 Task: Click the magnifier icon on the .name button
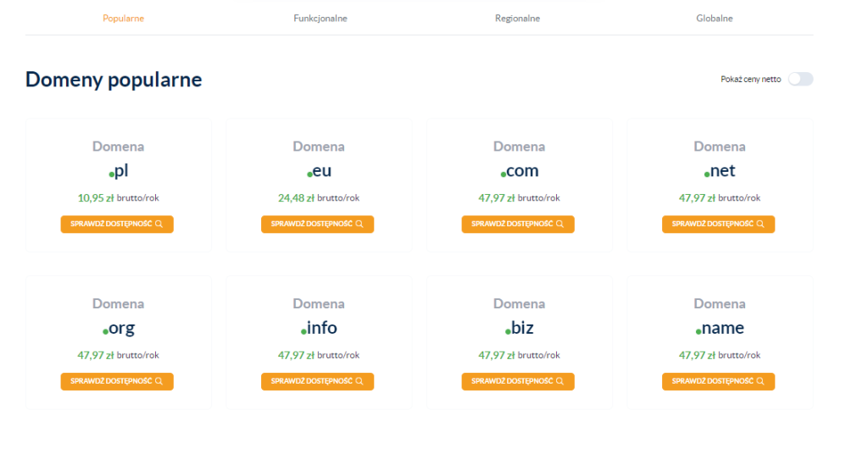tap(760, 381)
